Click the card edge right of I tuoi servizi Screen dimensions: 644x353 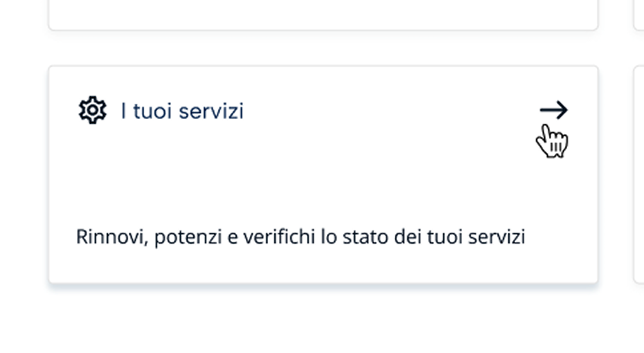(638, 173)
